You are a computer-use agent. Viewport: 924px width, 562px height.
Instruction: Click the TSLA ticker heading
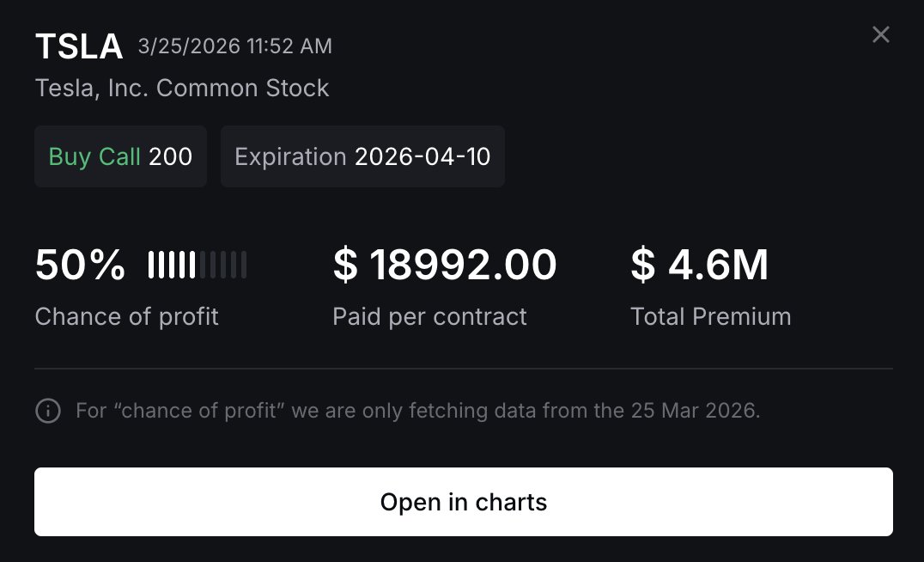coord(79,46)
